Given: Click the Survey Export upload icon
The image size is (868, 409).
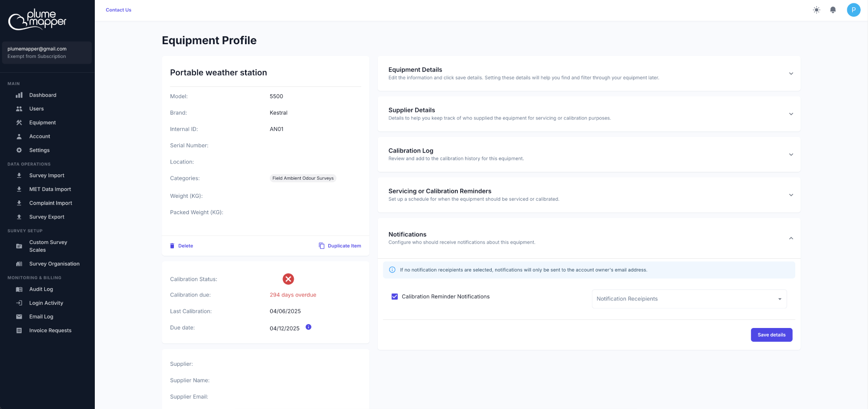Looking at the screenshot, I should [19, 217].
